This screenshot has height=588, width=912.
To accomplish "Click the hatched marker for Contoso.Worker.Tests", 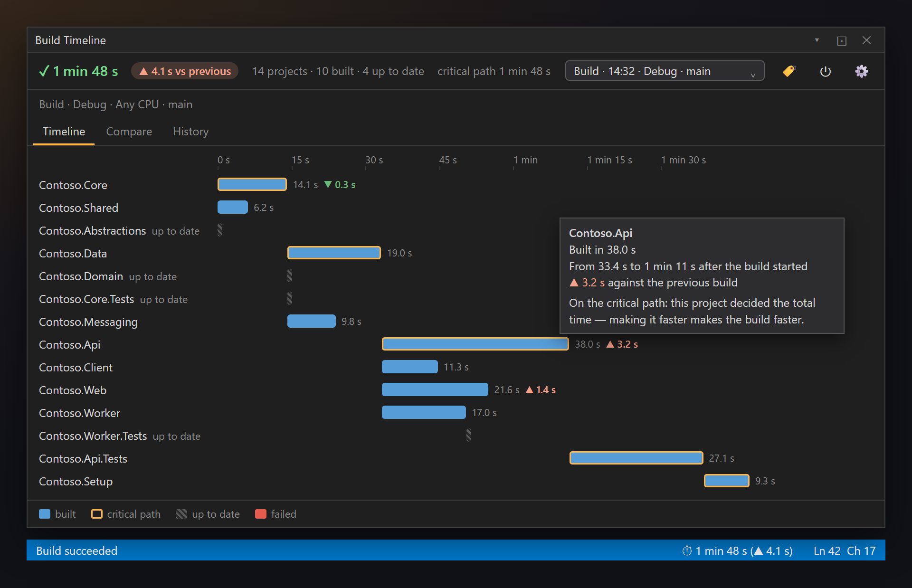I will pos(469,436).
